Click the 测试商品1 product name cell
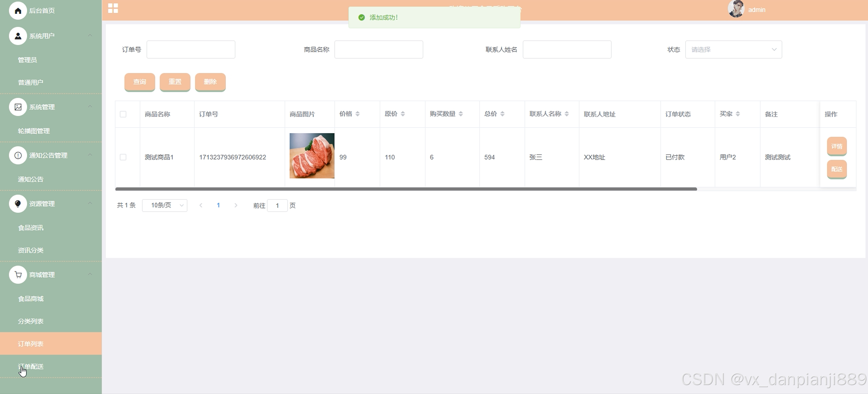868x394 pixels. (159, 157)
